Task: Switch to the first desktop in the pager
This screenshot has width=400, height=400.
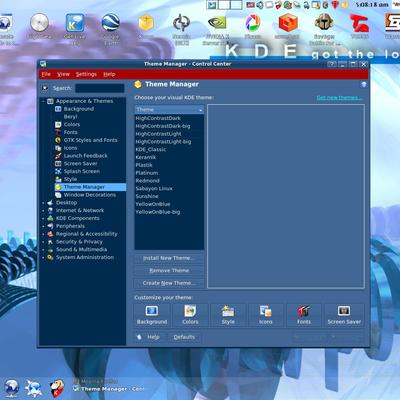Action: (x=212, y=5)
